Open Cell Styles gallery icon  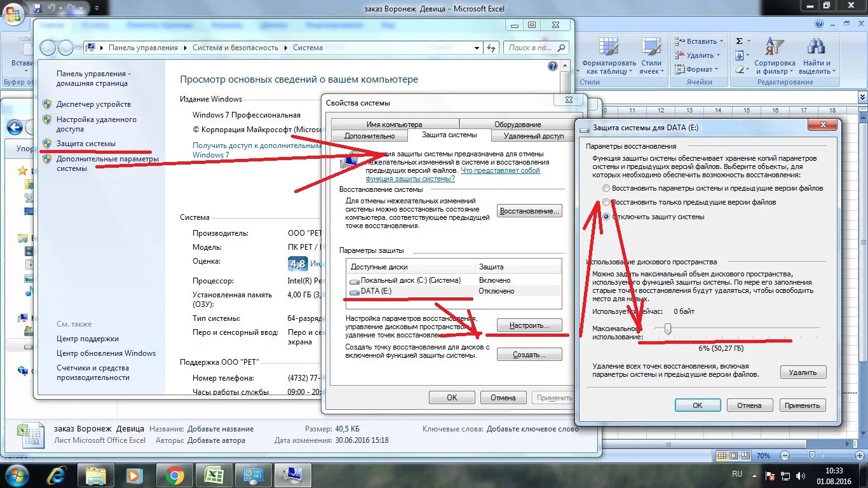click(651, 47)
